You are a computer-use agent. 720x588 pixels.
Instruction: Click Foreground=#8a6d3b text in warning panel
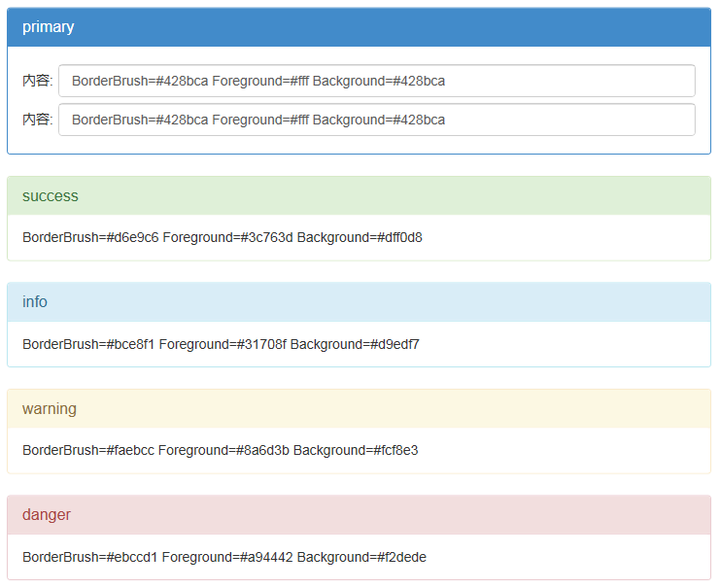[223, 450]
